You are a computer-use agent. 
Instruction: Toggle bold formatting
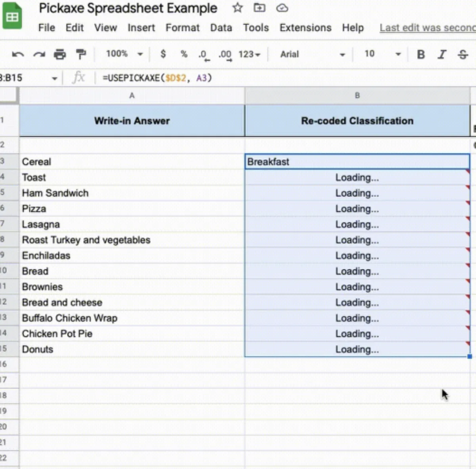point(421,54)
